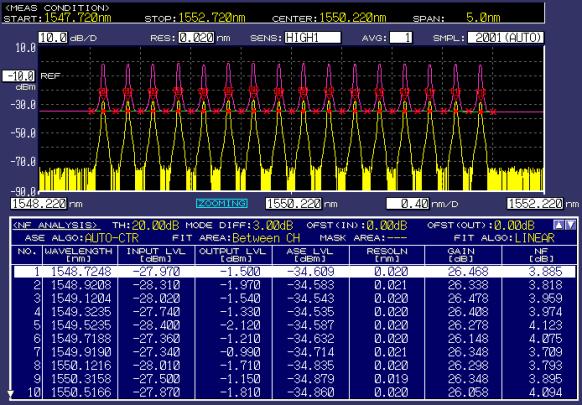This screenshot has height=405, width=582.
Task: Select row 1 wavelength 1548.7248
Action: (81, 272)
